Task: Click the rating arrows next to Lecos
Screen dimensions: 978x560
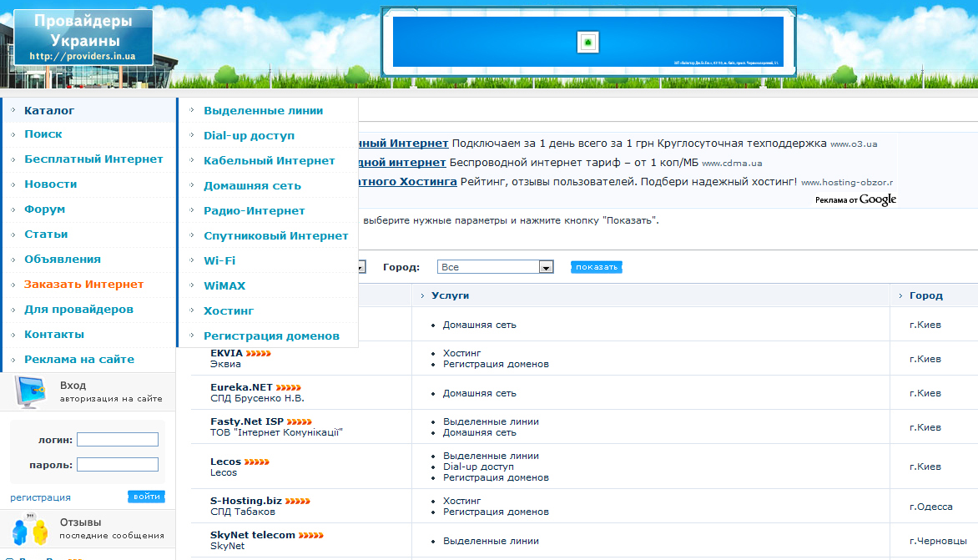Action: (x=256, y=462)
